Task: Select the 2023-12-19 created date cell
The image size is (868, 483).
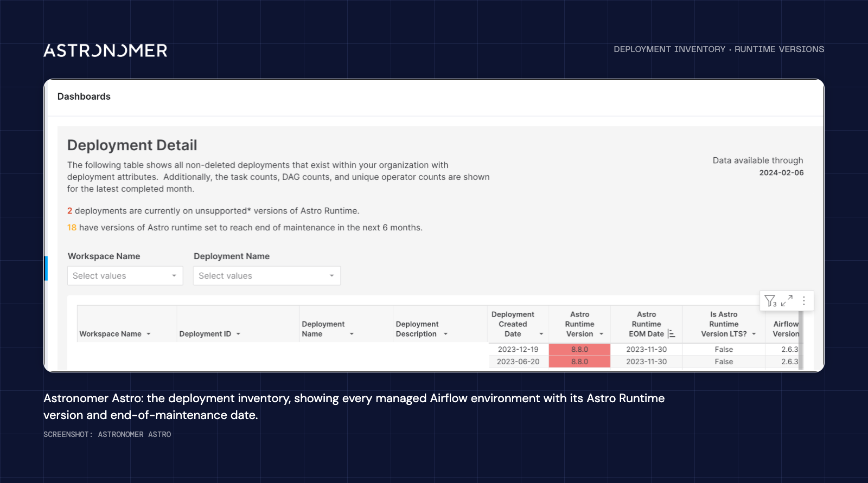Action: [x=518, y=350]
